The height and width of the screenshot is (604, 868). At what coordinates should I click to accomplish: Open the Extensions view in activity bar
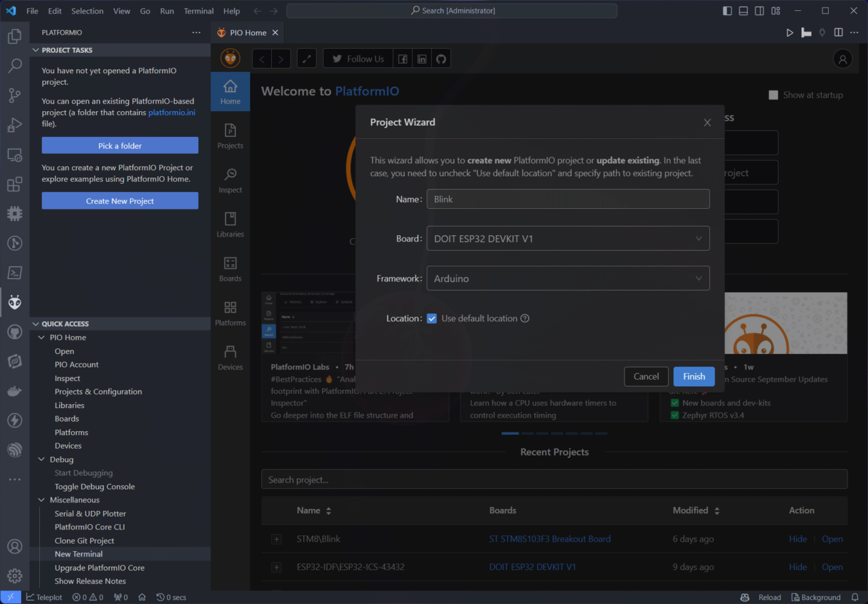[x=15, y=184]
